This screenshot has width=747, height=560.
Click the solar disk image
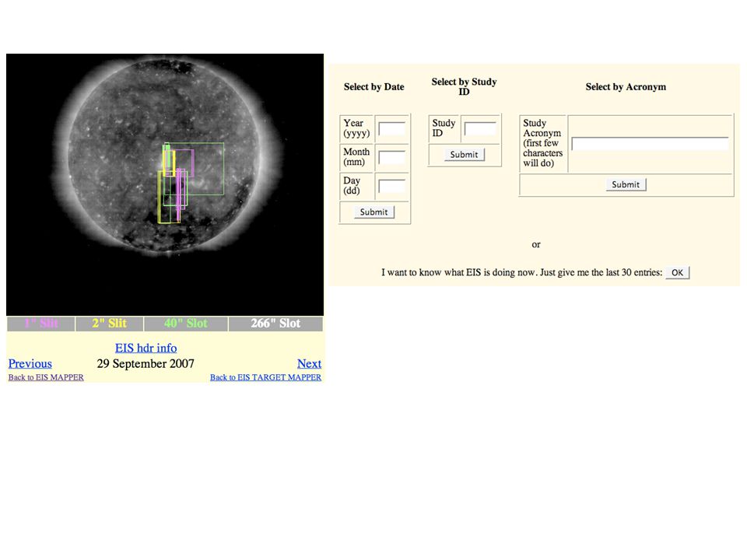[x=165, y=184]
